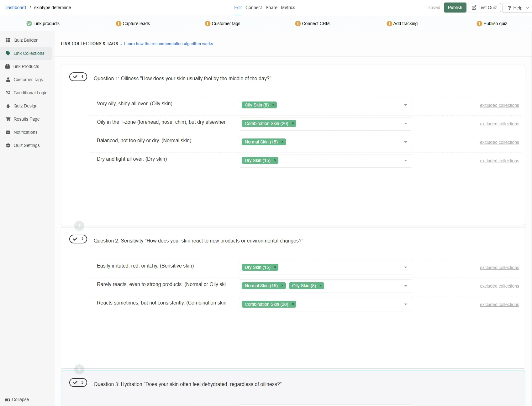
Task: Open excluded collections for Balanced answer
Action: (x=499, y=142)
